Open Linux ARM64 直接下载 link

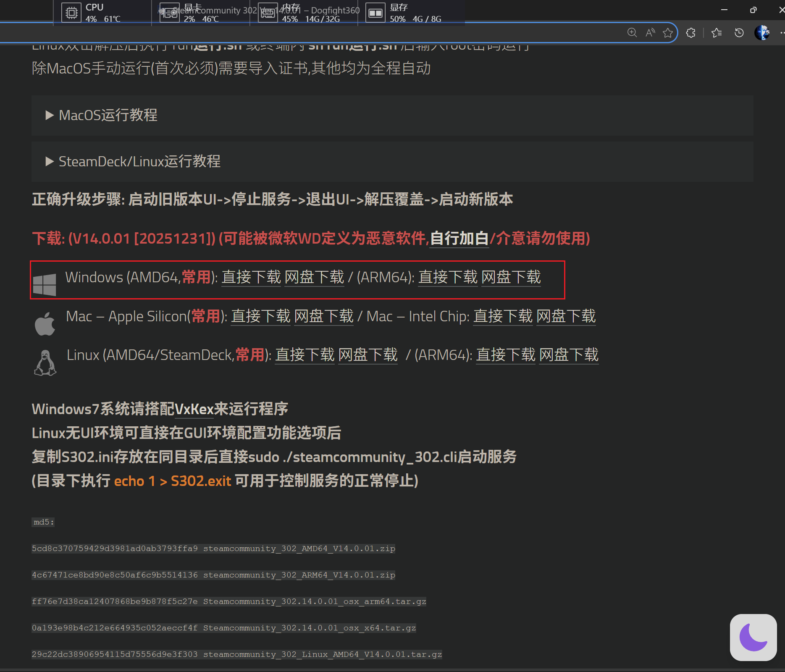506,355
